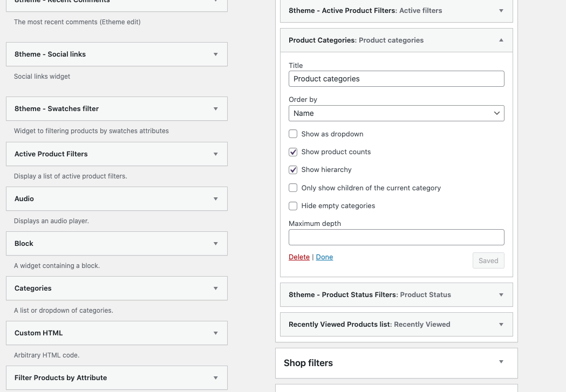The height and width of the screenshot is (392, 566).
Task: Click the Delete link
Action: (299, 257)
